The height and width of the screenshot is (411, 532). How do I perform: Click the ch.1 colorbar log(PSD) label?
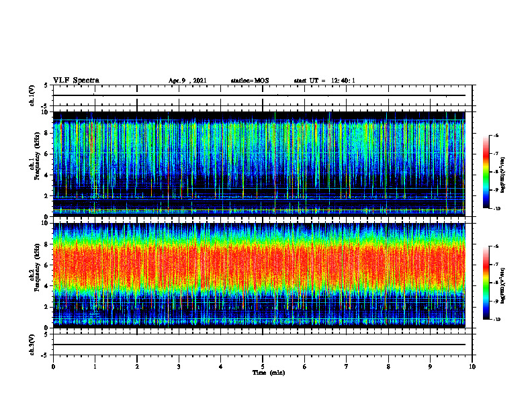tap(503, 175)
